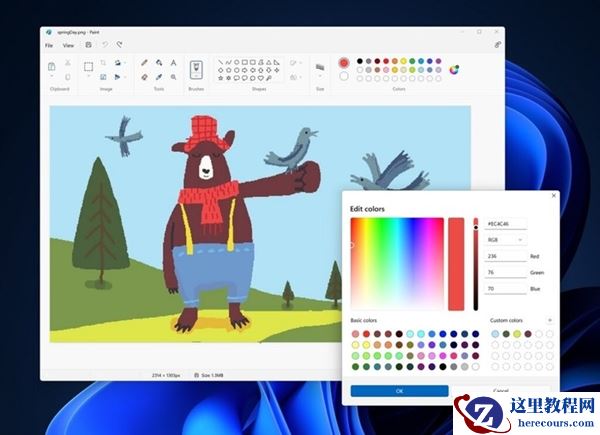
Task: Open the Rotate dropdown arrow
Action: 124,62
